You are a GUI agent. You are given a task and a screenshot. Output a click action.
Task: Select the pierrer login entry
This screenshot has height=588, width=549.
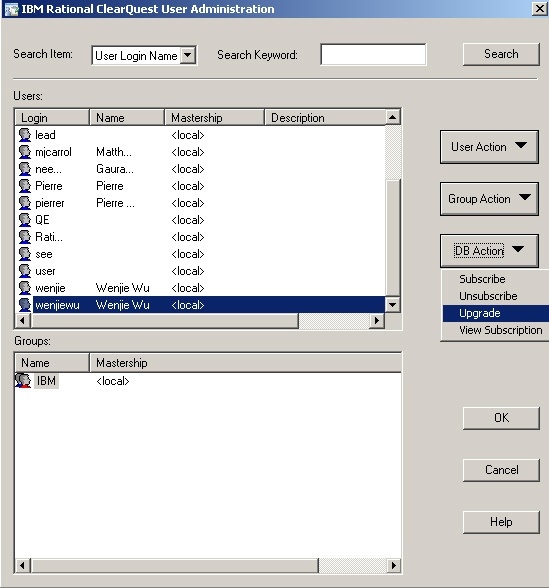(x=50, y=203)
